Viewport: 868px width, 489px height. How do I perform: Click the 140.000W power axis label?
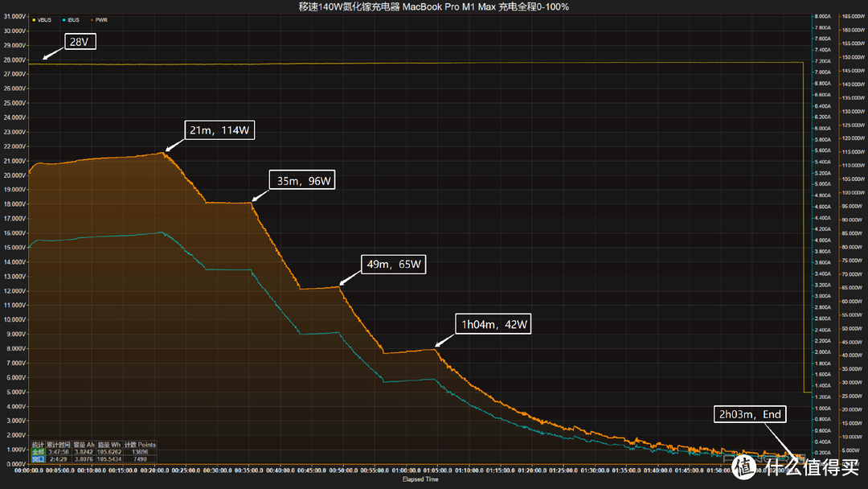(853, 84)
